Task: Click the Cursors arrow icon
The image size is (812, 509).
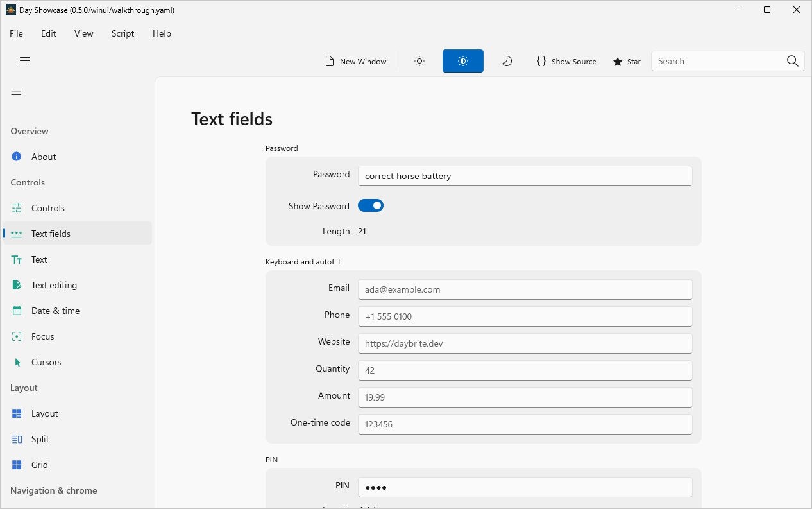Action: 18,362
